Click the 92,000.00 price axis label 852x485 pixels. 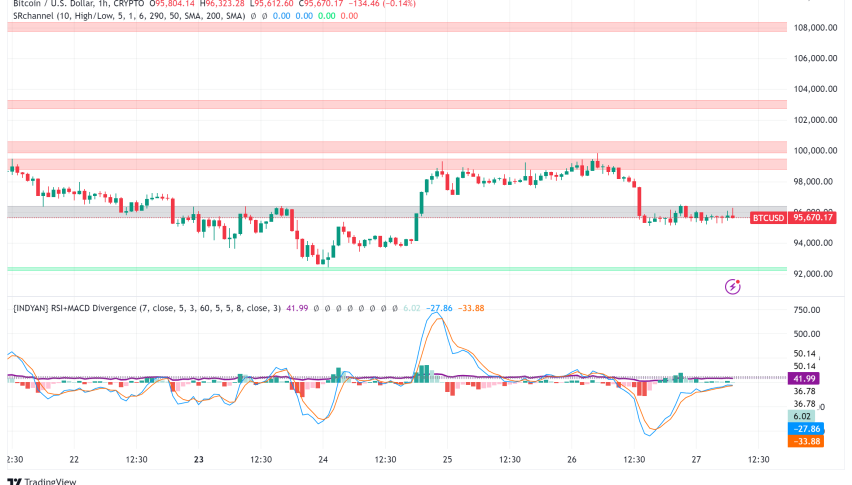813,274
